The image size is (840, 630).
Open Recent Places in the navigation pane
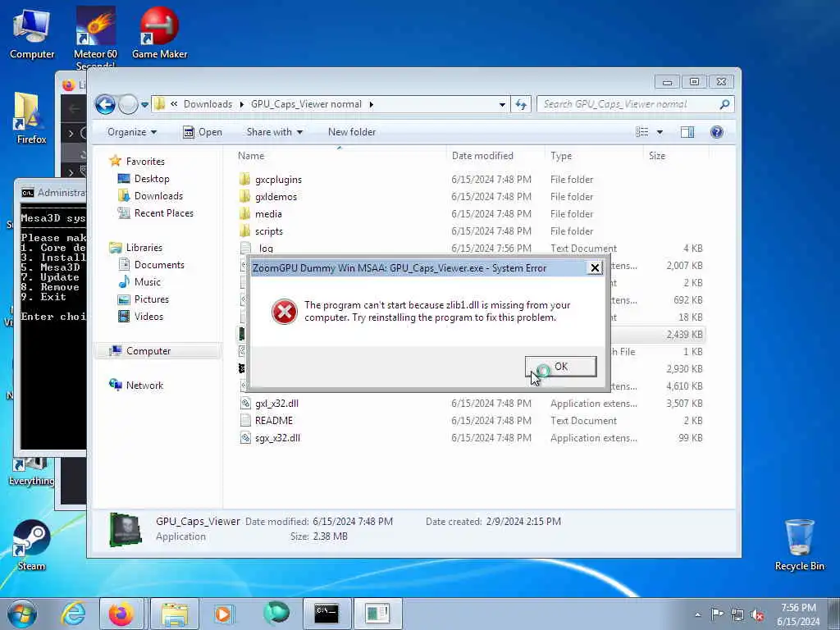pos(163,212)
